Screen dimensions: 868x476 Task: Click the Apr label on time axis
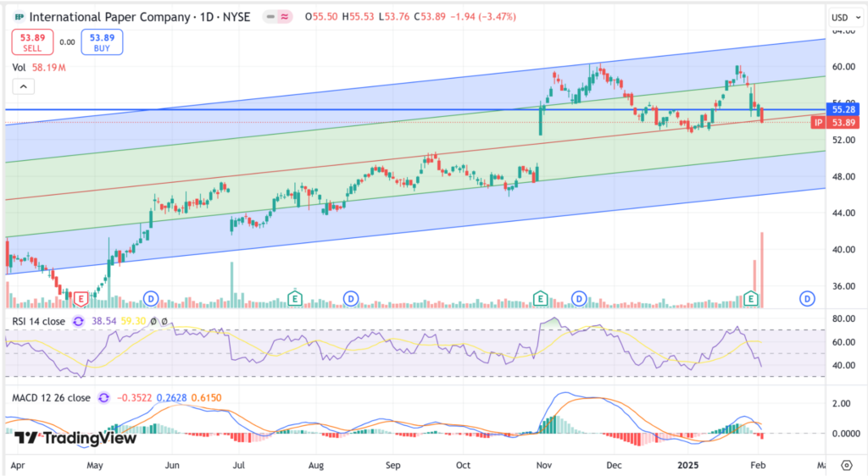click(18, 466)
